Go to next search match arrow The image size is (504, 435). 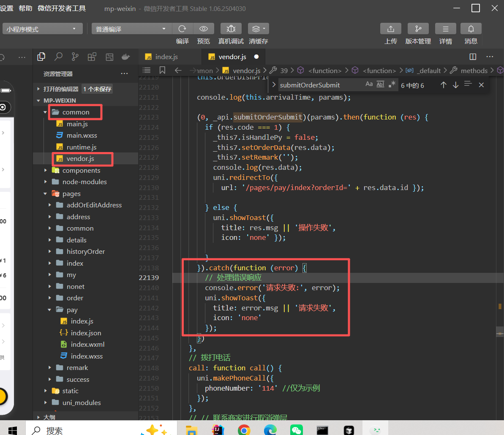tap(455, 85)
